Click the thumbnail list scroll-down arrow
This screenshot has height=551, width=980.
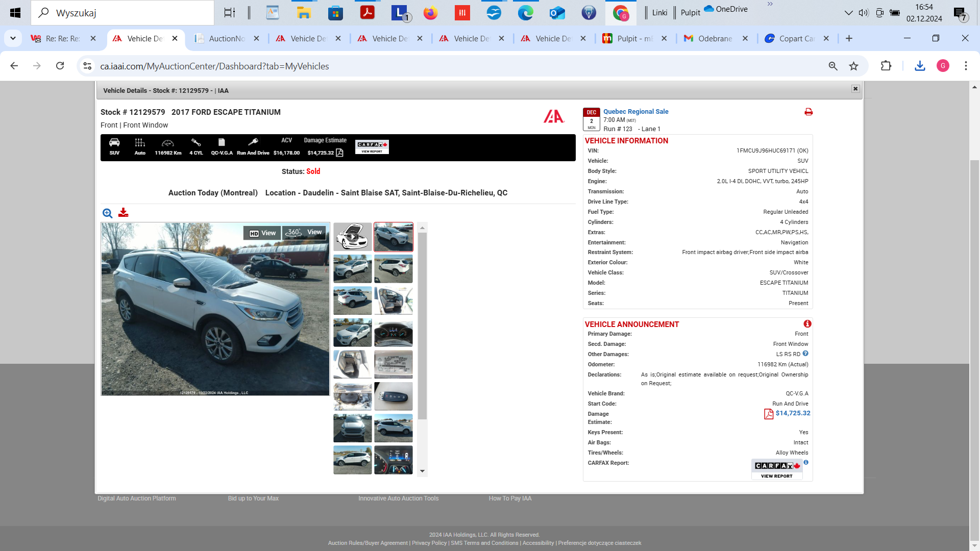point(422,471)
